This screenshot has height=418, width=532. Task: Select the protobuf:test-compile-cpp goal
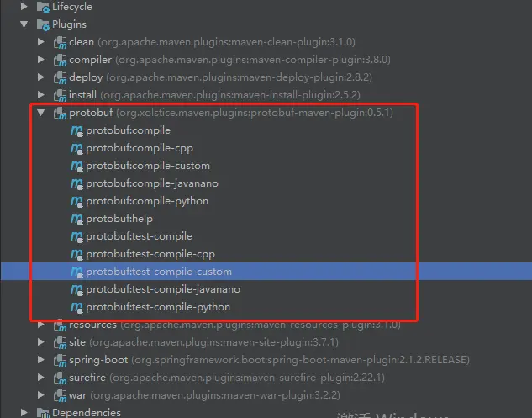click(150, 254)
